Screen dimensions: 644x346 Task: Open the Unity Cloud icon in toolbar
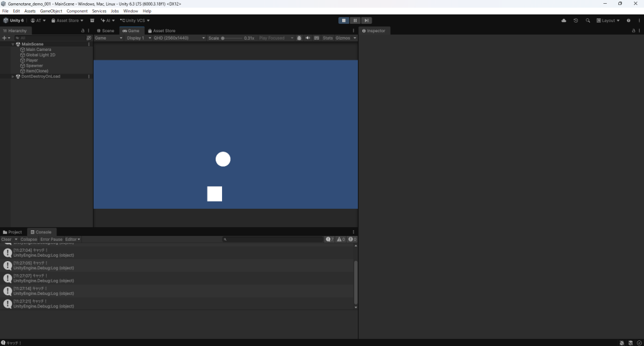coord(563,21)
